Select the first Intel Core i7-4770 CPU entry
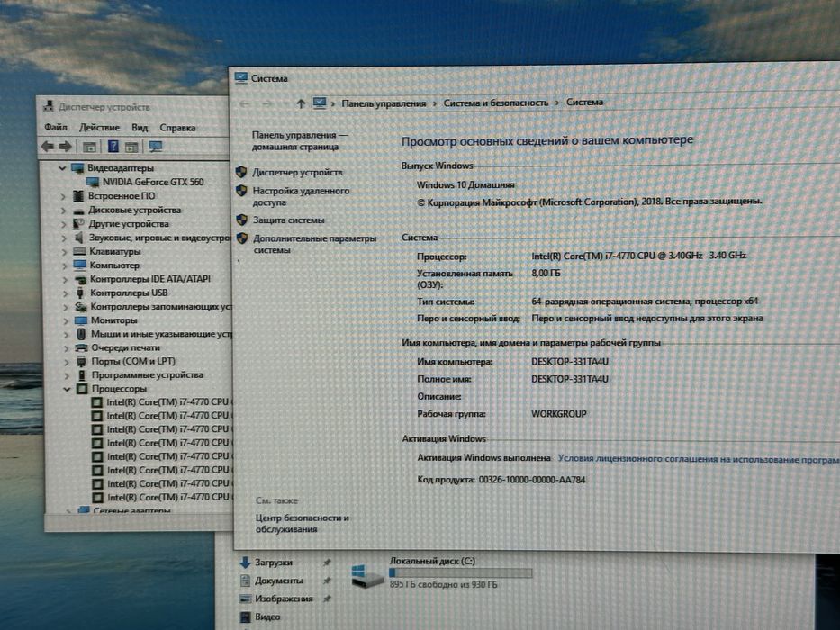 coord(167,401)
